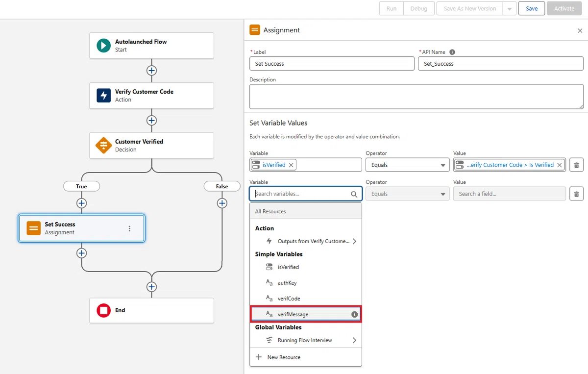The image size is (588, 374).
Task: Click the Customer Verified decision icon
Action: pyautogui.click(x=103, y=145)
